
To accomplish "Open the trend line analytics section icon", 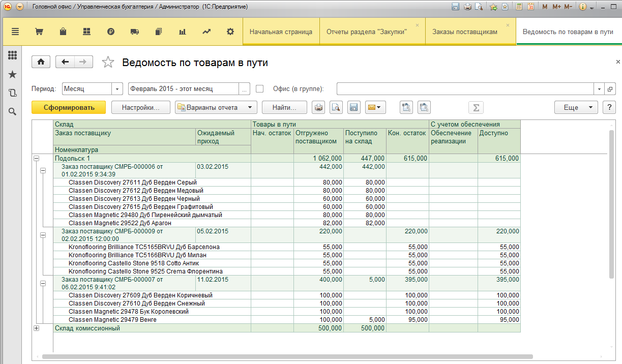I will click(x=206, y=32).
